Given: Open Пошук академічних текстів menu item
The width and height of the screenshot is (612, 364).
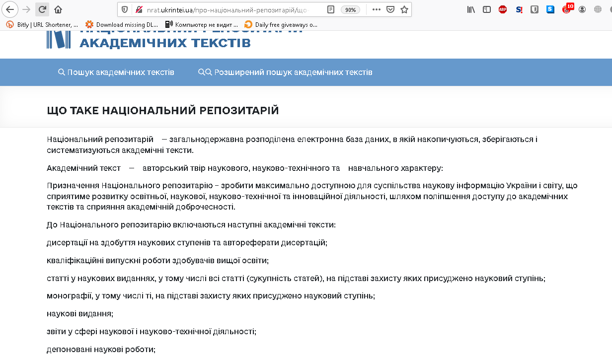Looking at the screenshot, I should point(116,73).
